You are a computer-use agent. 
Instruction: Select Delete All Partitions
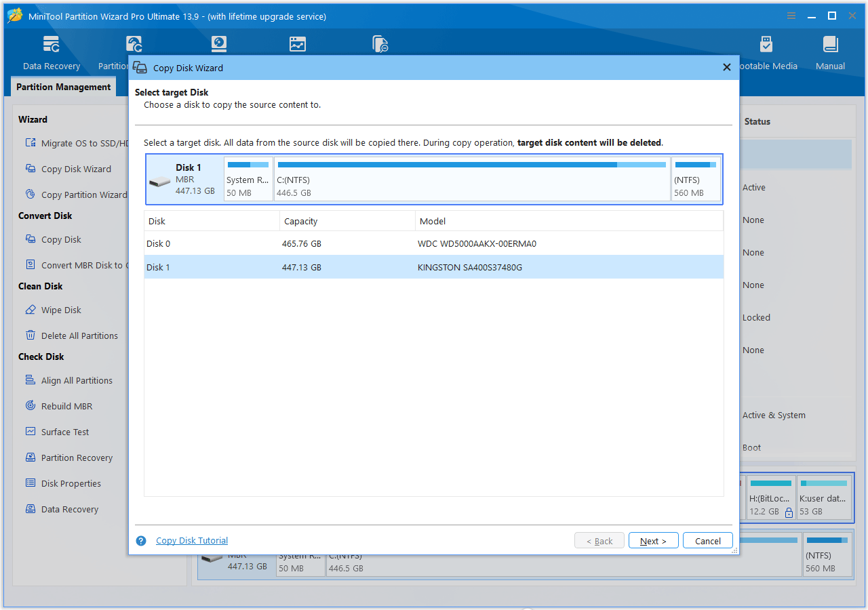(x=71, y=335)
